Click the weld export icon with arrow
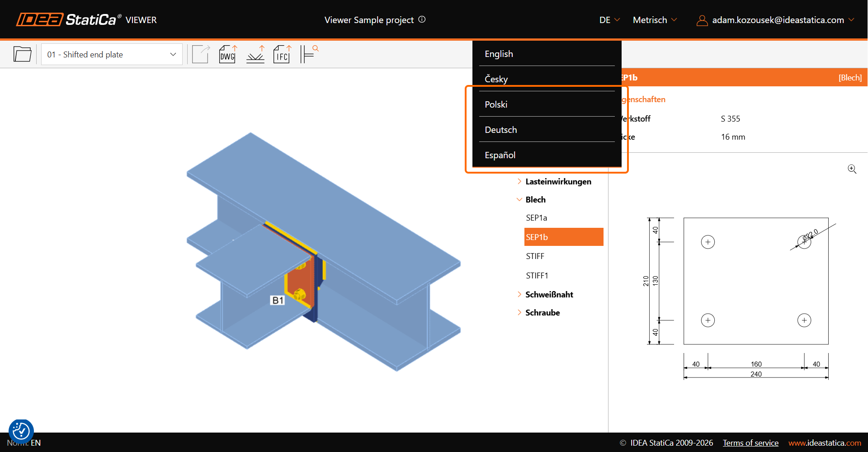 (255, 54)
